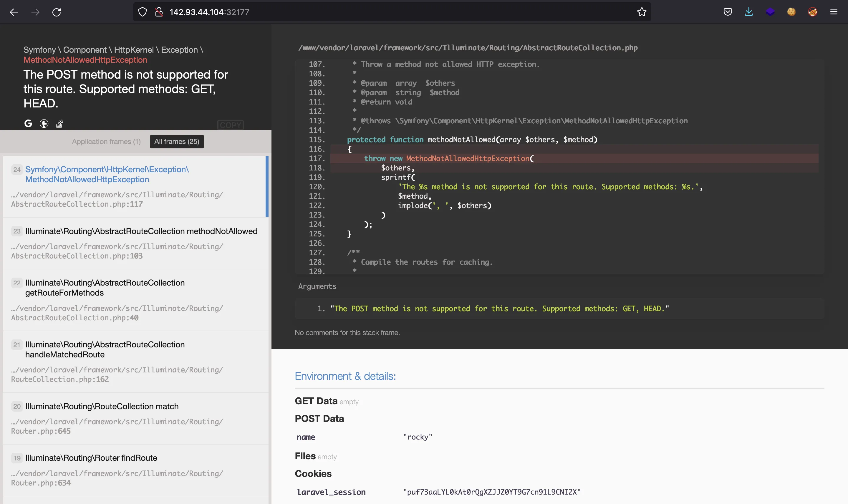This screenshot has height=504, width=848.
Task: Click the POST Data heading
Action: coord(319,419)
